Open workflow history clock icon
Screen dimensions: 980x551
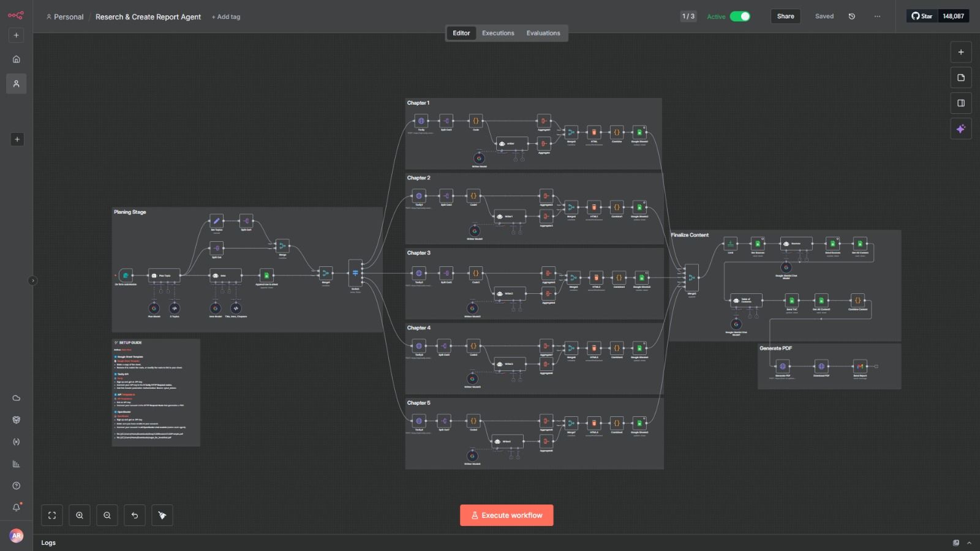851,17
